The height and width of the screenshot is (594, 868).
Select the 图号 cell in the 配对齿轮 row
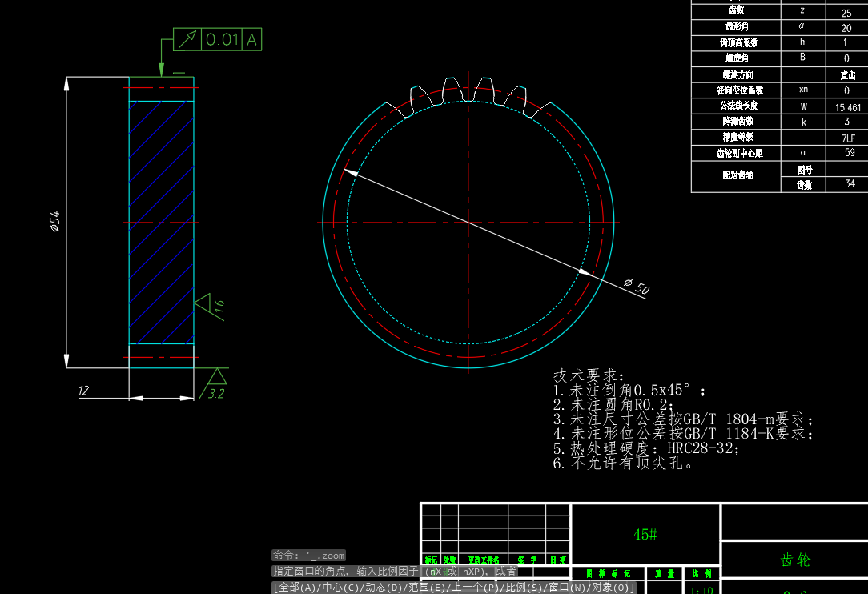point(803,169)
